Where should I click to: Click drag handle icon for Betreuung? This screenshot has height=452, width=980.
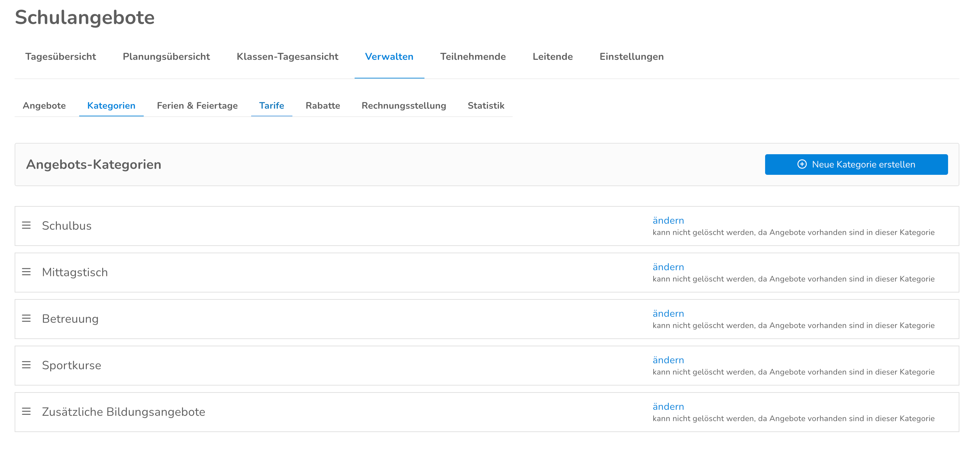click(x=26, y=318)
